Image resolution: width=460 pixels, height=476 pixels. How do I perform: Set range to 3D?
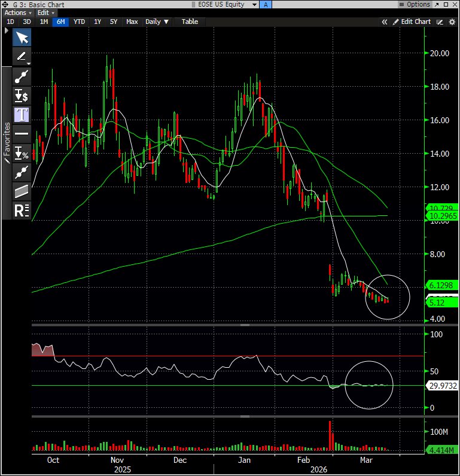27,22
